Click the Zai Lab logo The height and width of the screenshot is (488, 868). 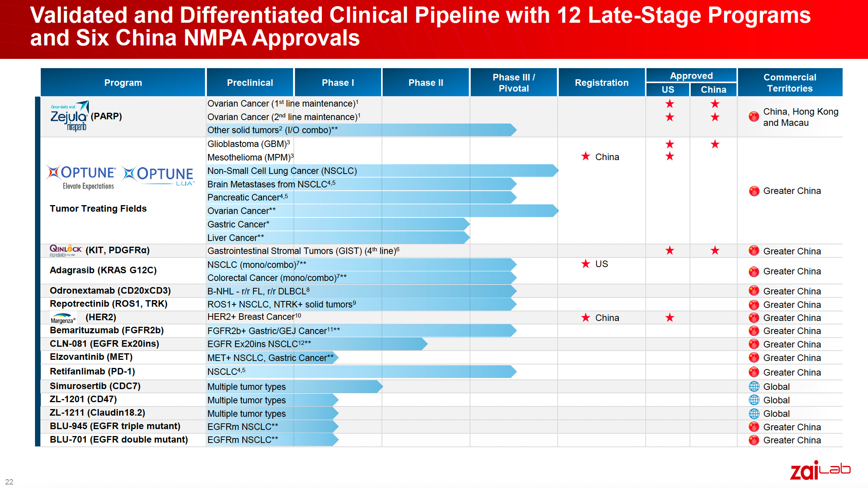point(820,470)
